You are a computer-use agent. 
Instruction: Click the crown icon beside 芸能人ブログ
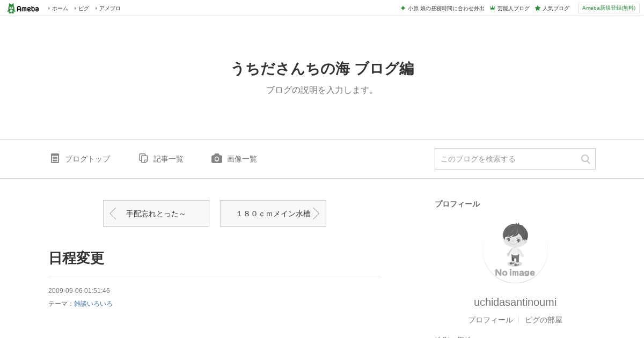(492, 8)
